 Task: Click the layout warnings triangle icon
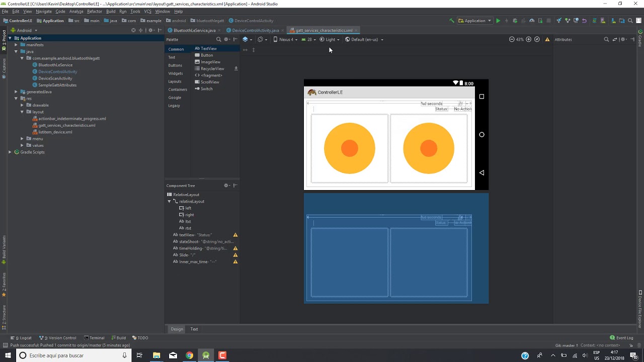click(x=547, y=39)
